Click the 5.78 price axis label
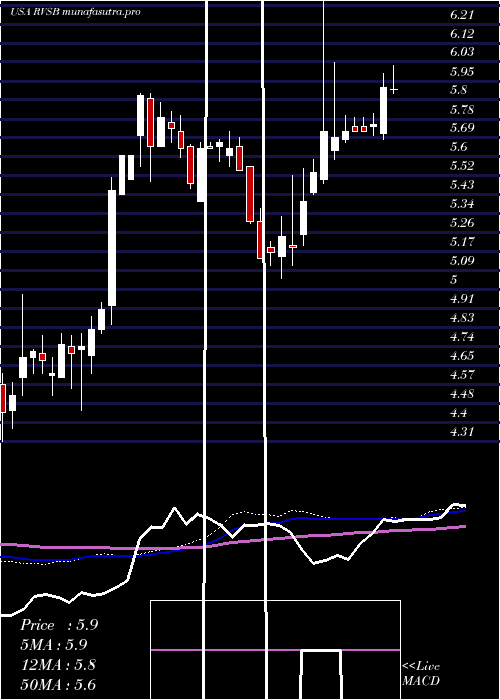500x700 pixels. click(x=462, y=110)
